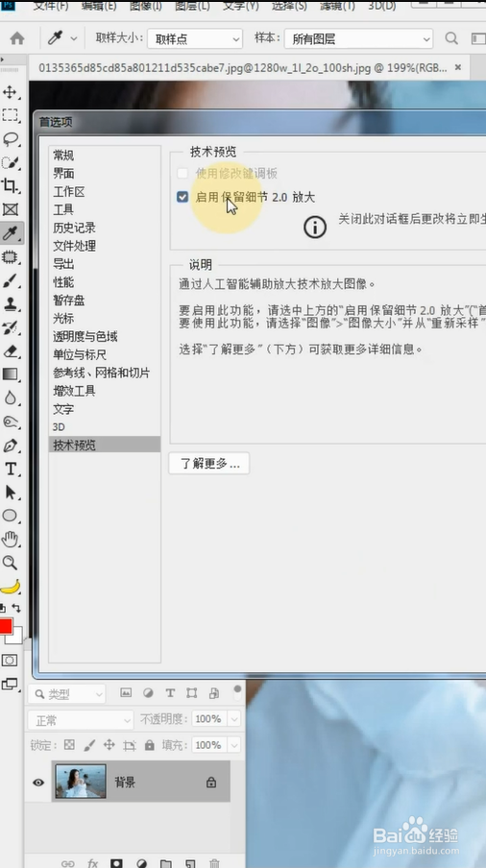Viewport: 486px width, 868px height.
Task: Click the 了解更多... button
Action: 208,464
